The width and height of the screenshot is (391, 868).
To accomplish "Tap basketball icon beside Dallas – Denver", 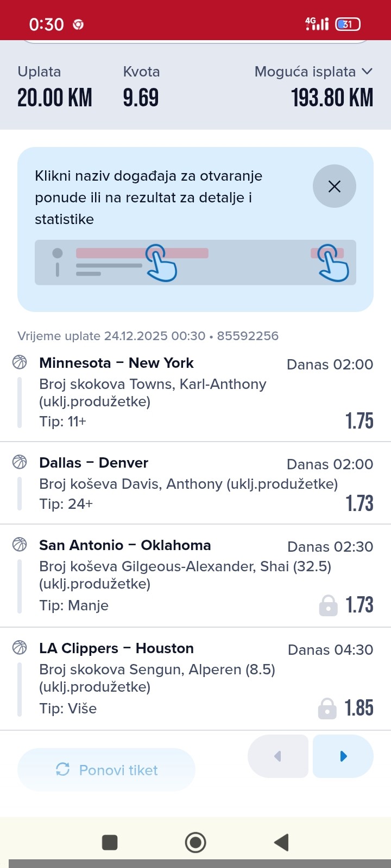I will pos(20,462).
